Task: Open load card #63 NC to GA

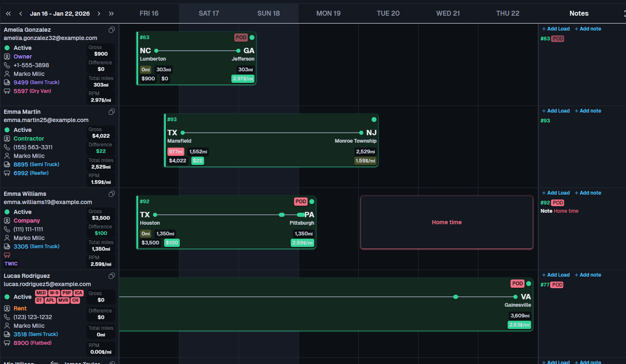Action: coord(196,58)
